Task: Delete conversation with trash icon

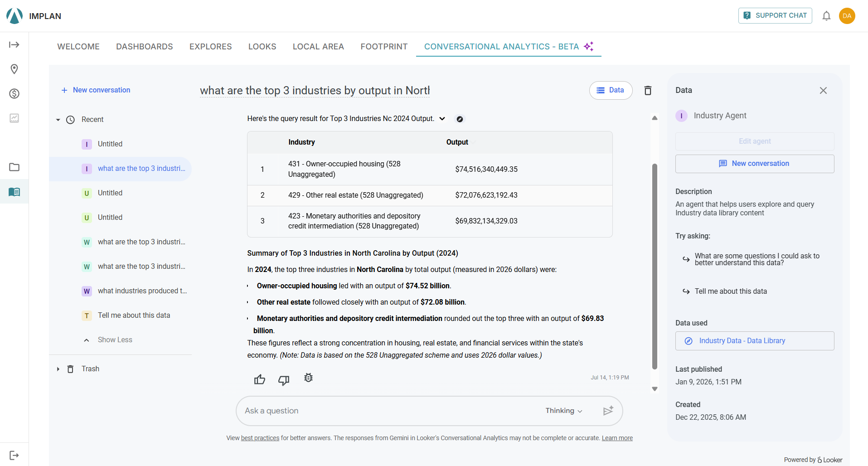Action: coord(648,90)
